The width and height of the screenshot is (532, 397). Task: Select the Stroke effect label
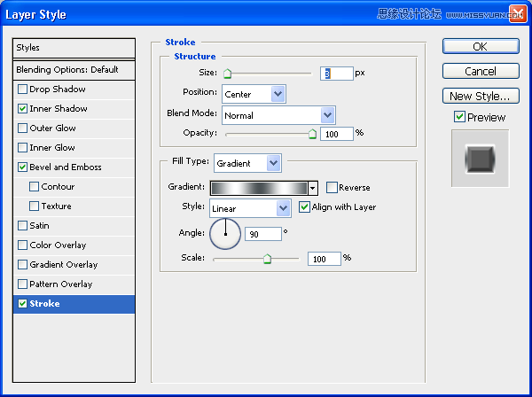point(44,303)
